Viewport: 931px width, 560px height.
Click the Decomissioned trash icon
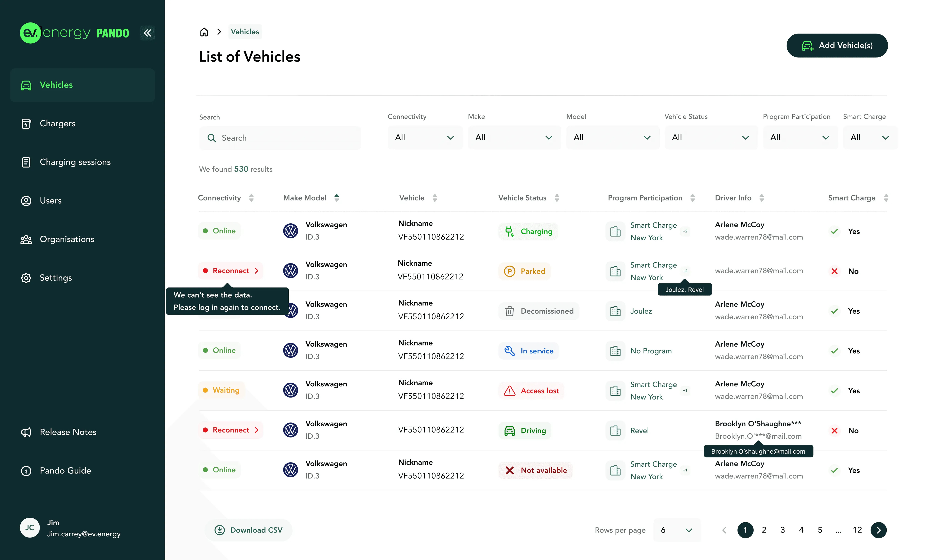point(509,311)
